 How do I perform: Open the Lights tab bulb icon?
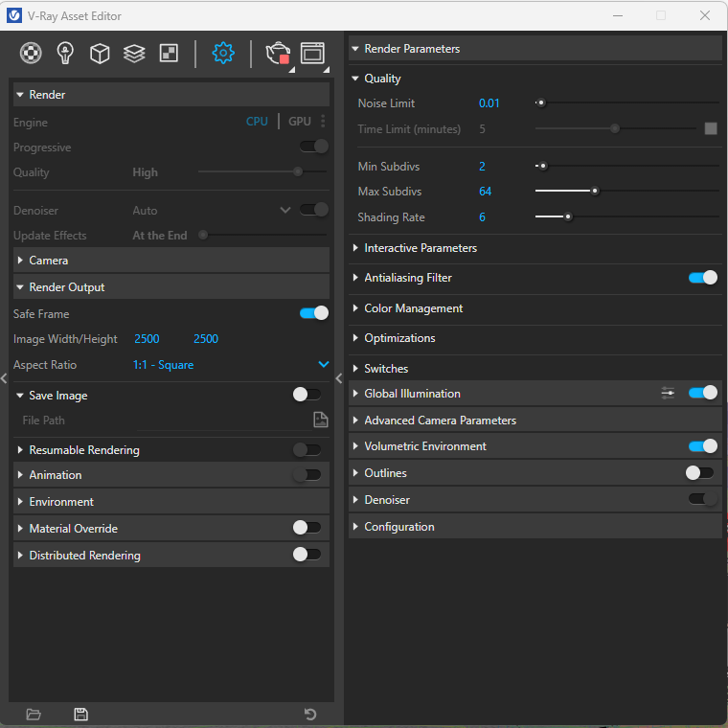tap(65, 53)
